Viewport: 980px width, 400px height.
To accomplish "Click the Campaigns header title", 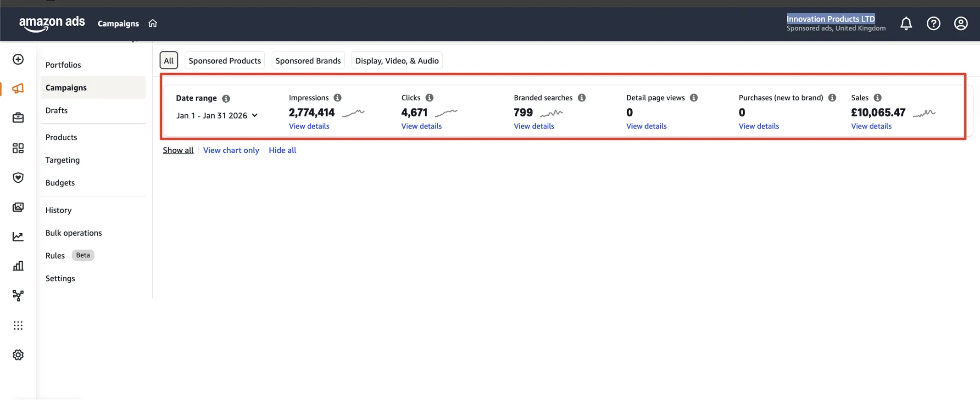I will point(118,23).
